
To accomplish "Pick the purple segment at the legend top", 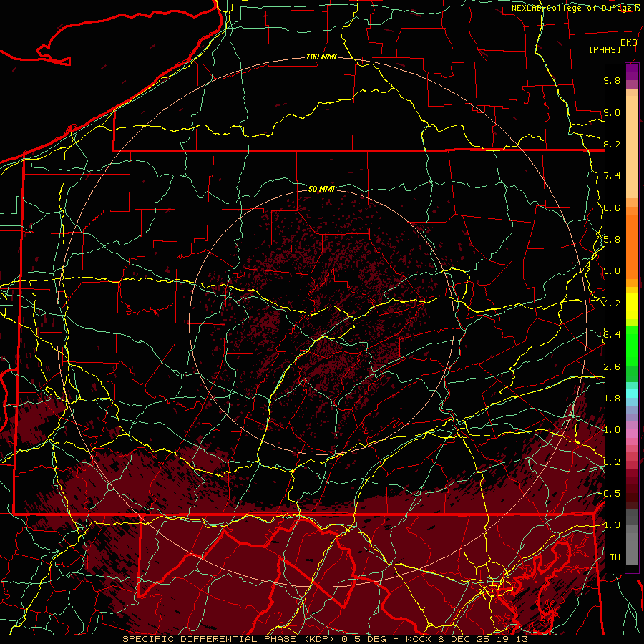I will [632, 72].
